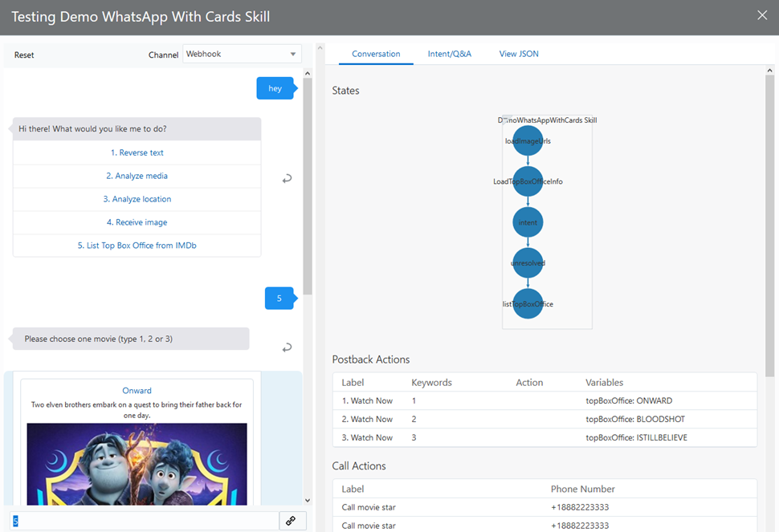Switch to the Intent/Q&A tab
Image resolution: width=779 pixels, height=532 pixels.
point(449,54)
